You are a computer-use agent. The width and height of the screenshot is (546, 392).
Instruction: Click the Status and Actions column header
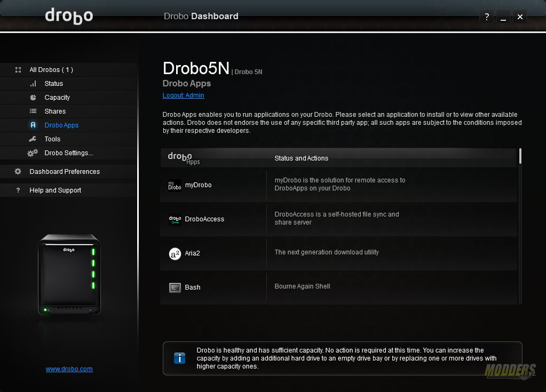(301, 158)
